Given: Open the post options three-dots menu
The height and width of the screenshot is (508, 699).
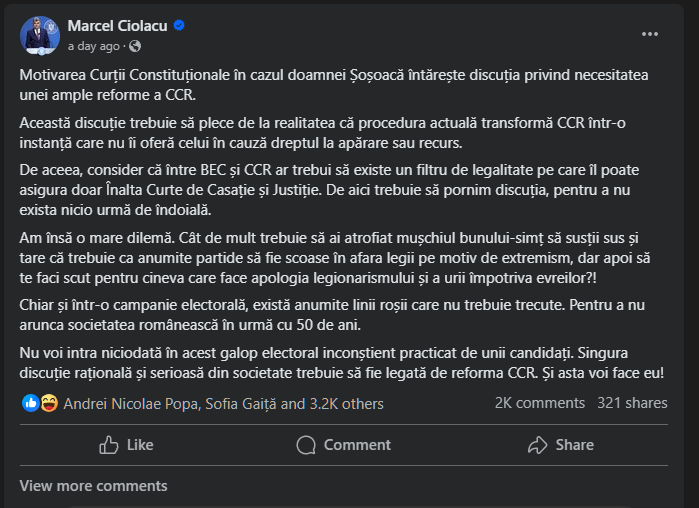Looking at the screenshot, I should point(650,33).
